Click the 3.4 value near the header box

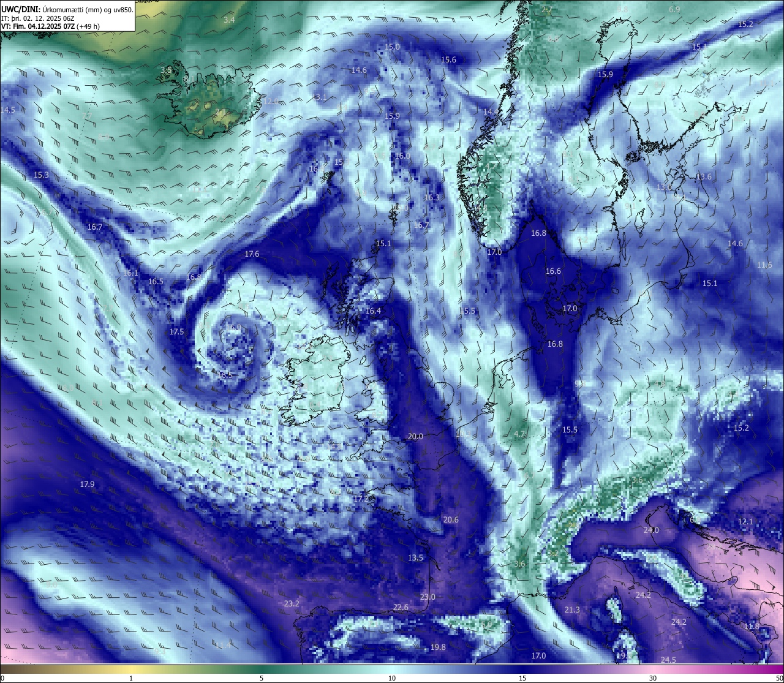click(x=229, y=20)
